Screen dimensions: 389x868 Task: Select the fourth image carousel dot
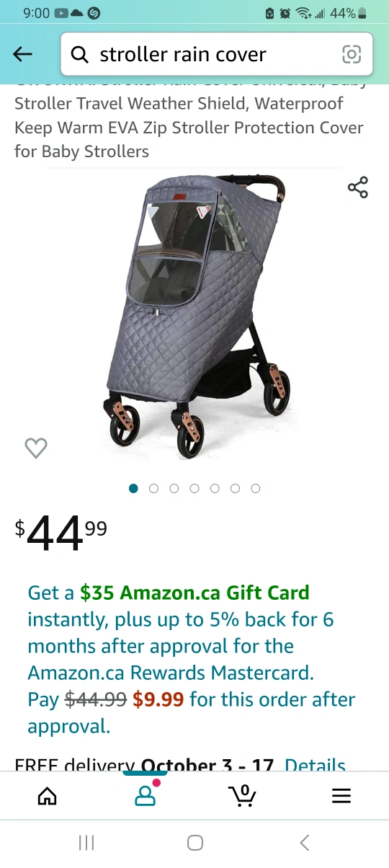(194, 488)
